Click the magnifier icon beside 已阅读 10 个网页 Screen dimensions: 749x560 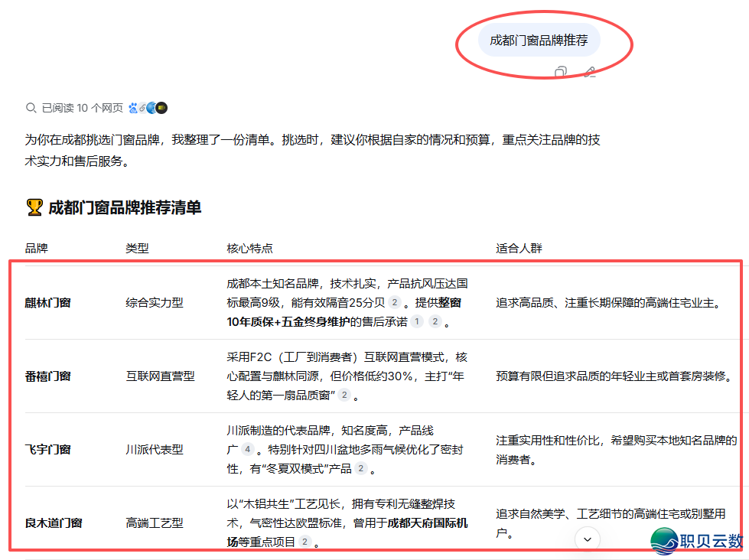[x=32, y=107]
